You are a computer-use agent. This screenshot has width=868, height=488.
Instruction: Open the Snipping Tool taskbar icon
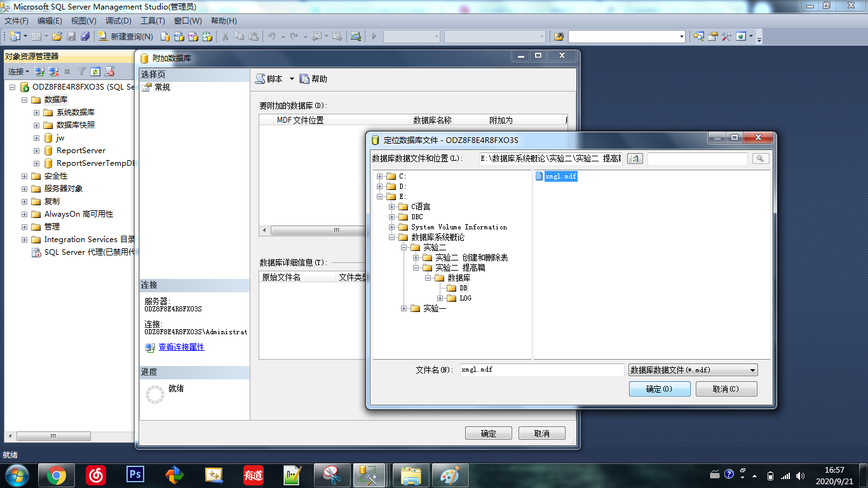pos(332,475)
